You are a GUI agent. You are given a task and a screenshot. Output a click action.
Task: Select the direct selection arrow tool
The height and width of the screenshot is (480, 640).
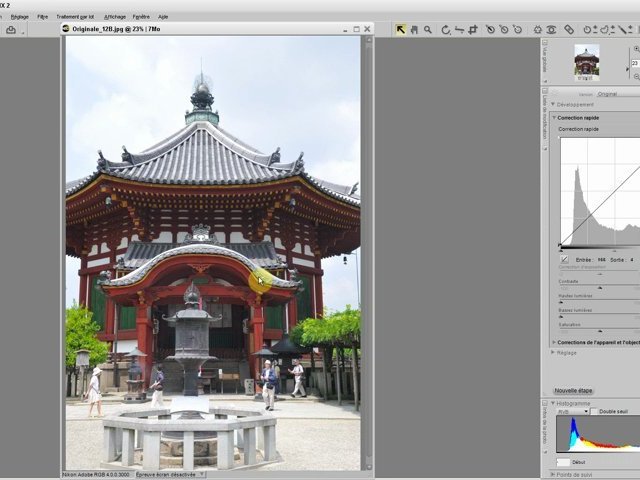click(x=401, y=30)
